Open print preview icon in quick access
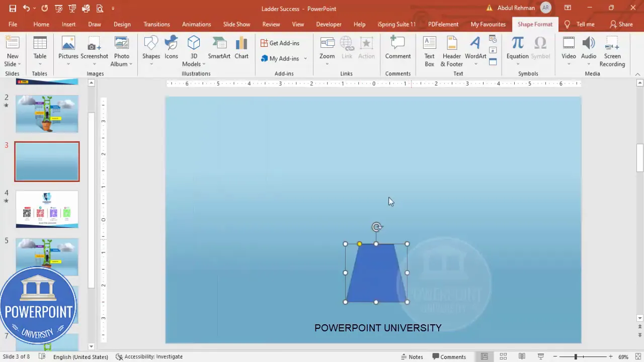 tap(100, 9)
